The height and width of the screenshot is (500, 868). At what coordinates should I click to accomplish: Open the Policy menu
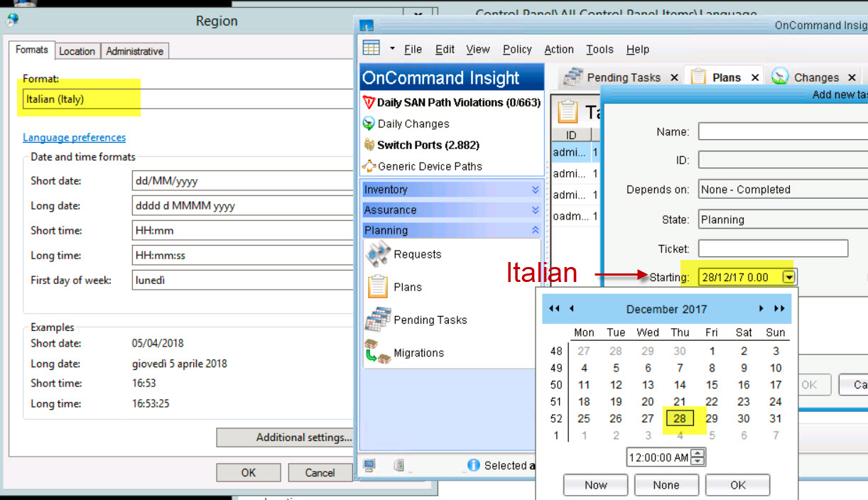click(x=517, y=49)
